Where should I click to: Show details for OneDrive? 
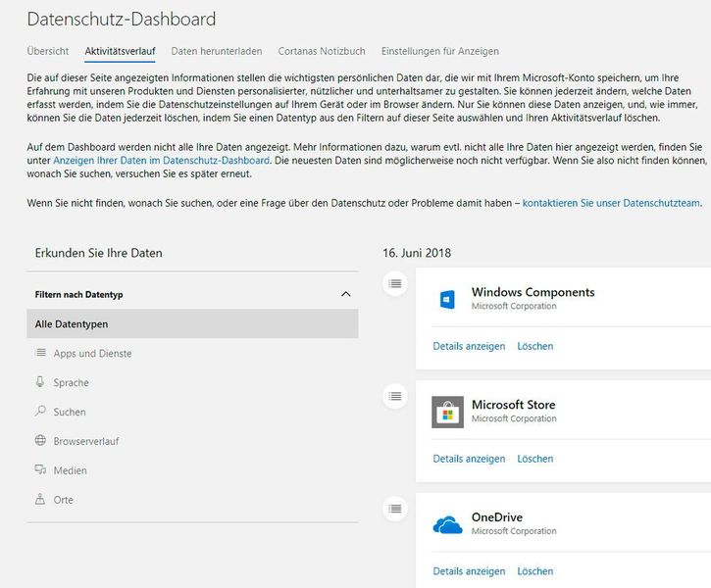(x=469, y=571)
